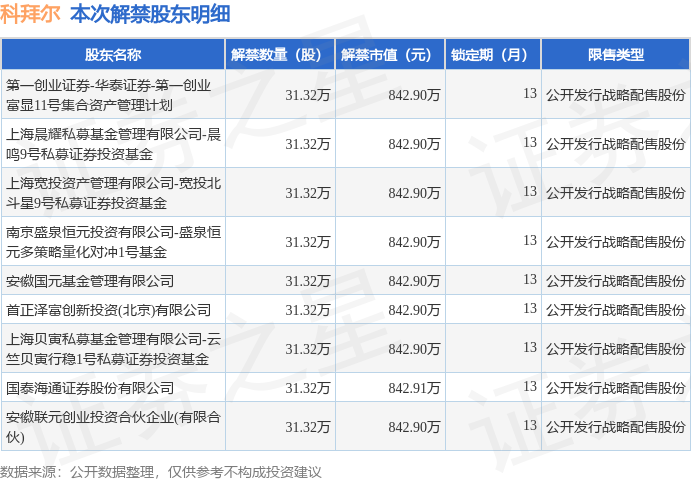
Task: Click 31.32万 in 国泰海通证券 row
Action: point(308,388)
